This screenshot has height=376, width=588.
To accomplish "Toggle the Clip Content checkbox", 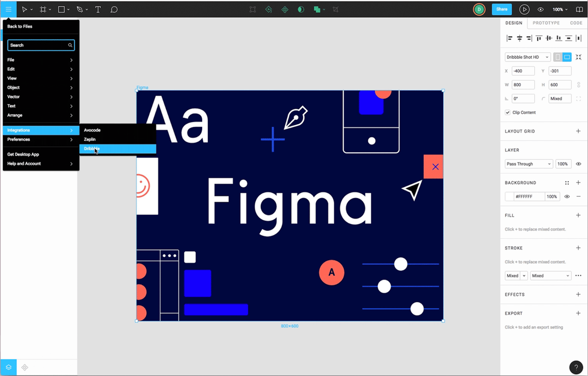I will tap(508, 113).
